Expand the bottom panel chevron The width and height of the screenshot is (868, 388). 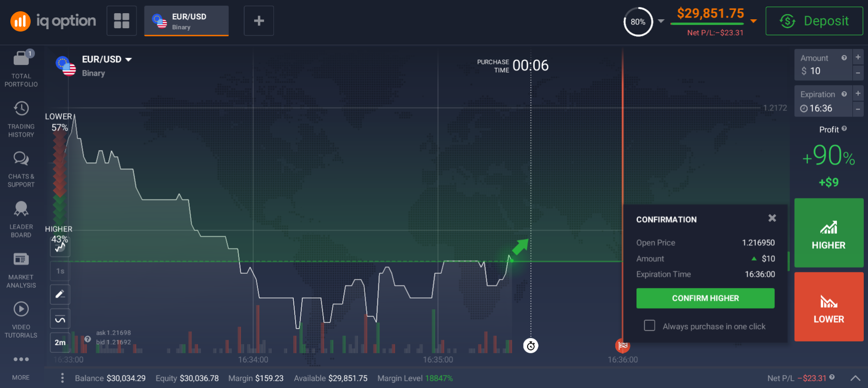click(855, 378)
